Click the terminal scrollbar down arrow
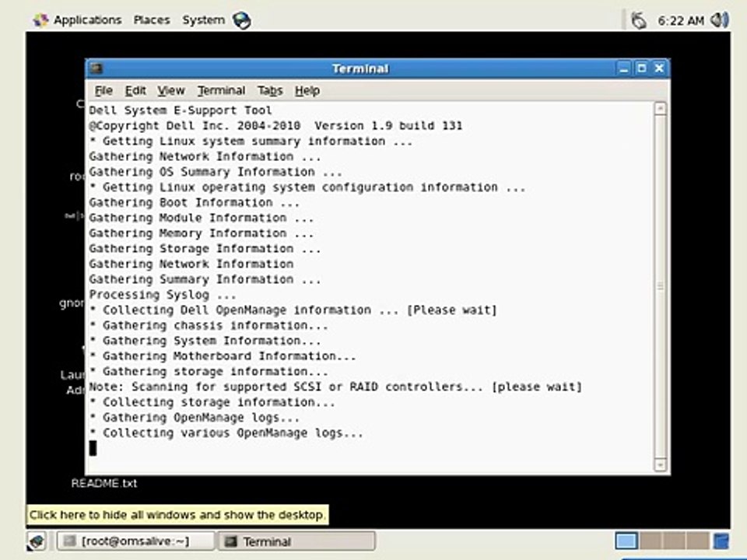Screen dimensions: 747x560 pyautogui.click(x=661, y=464)
